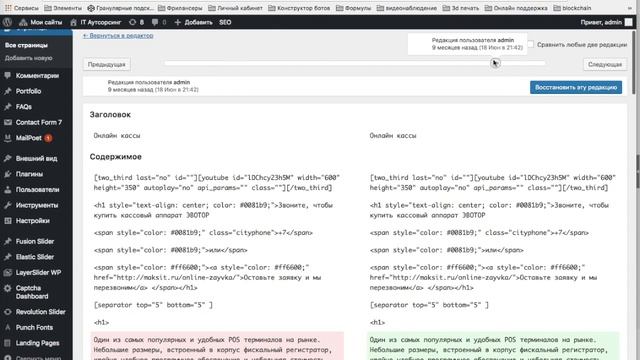Click the LayerSlider WP icon

[7, 272]
